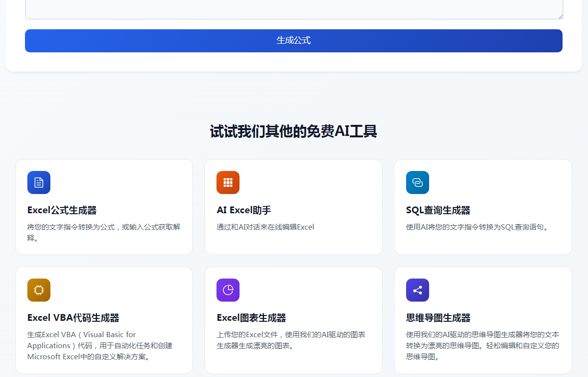Viewport: 588px width, 377px height.
Task: Open the 思维导图生成器 title link
Action: pos(438,318)
